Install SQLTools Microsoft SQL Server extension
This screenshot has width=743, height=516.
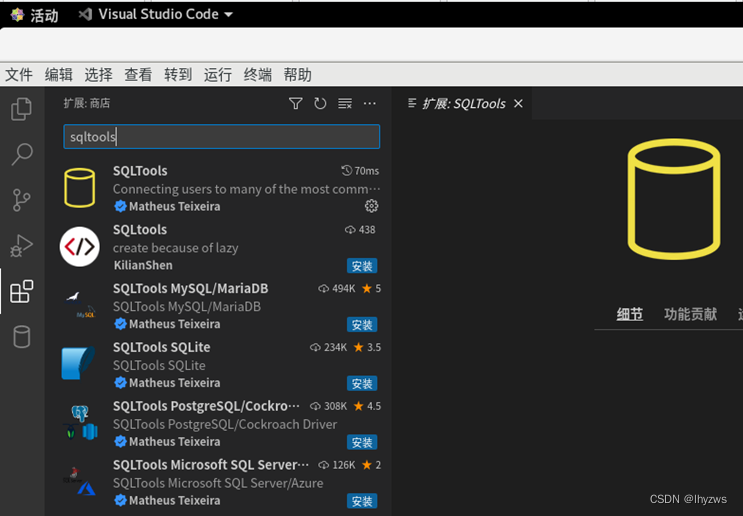tap(362, 501)
